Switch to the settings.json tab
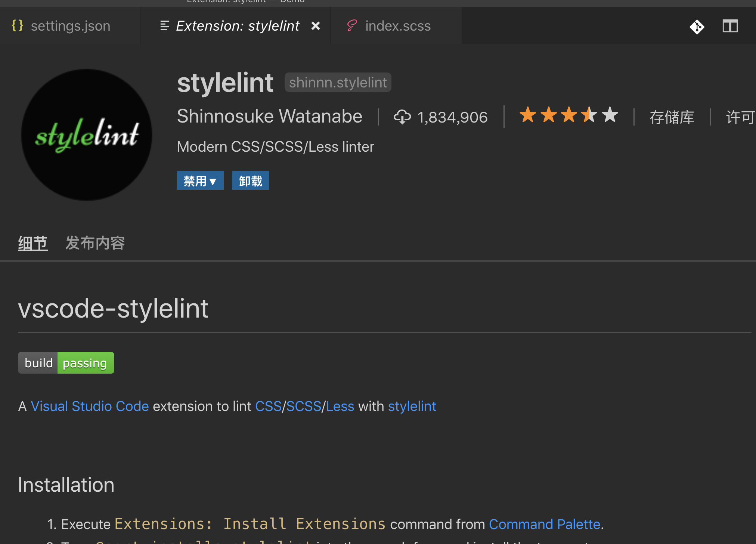Screen dimensions: 756x544 coord(70,26)
